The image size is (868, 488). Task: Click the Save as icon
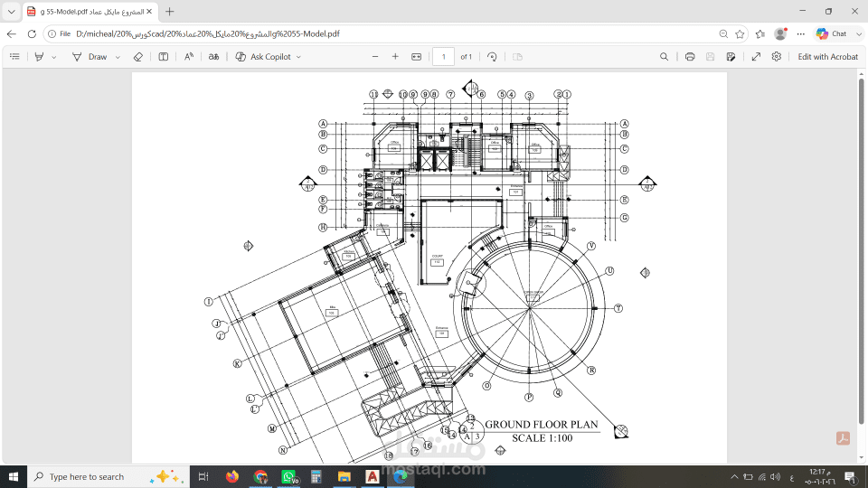pos(731,56)
